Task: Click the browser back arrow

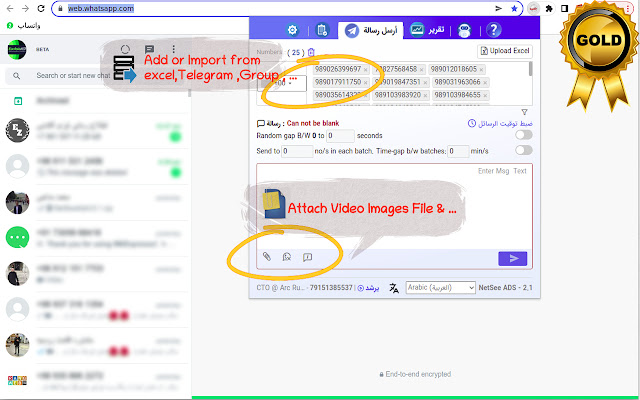Action: (x=10, y=9)
